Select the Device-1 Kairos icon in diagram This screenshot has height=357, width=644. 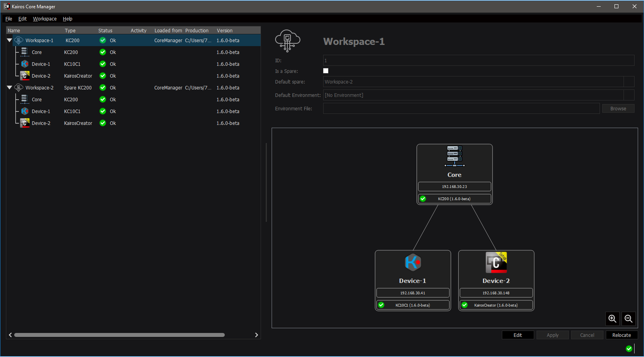(413, 262)
